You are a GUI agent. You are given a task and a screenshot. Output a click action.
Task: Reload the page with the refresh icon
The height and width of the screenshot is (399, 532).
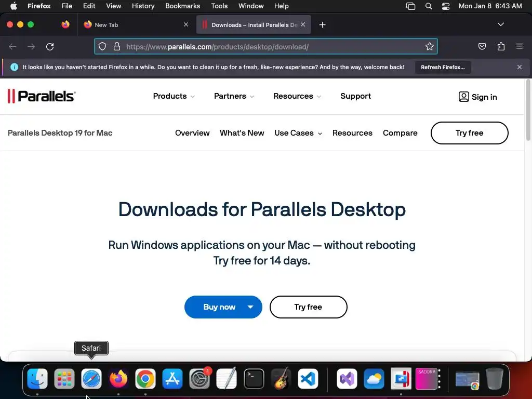(x=50, y=47)
